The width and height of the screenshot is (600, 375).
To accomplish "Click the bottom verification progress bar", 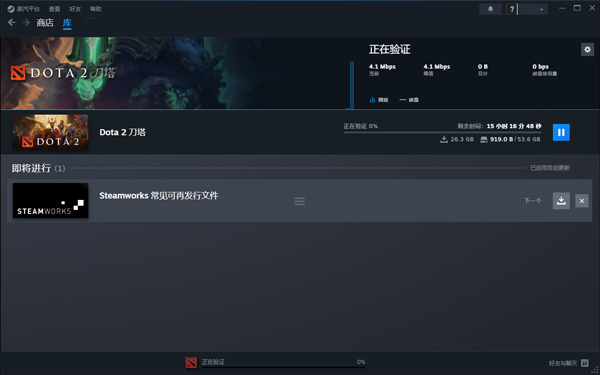I will (x=284, y=362).
